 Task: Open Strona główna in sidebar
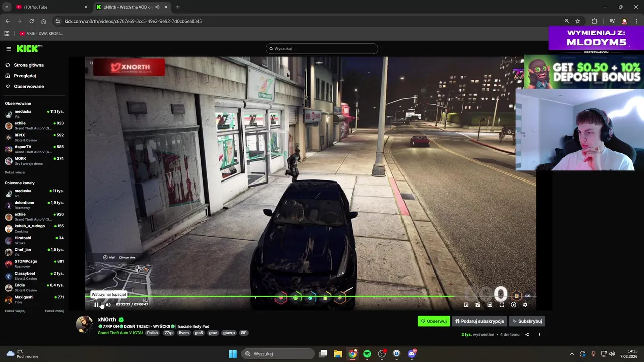29,65
